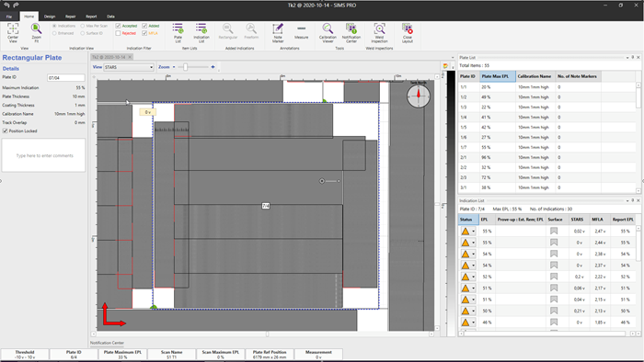Enable the Rejected indication filter
This screenshot has width=644, height=362.
118,33
